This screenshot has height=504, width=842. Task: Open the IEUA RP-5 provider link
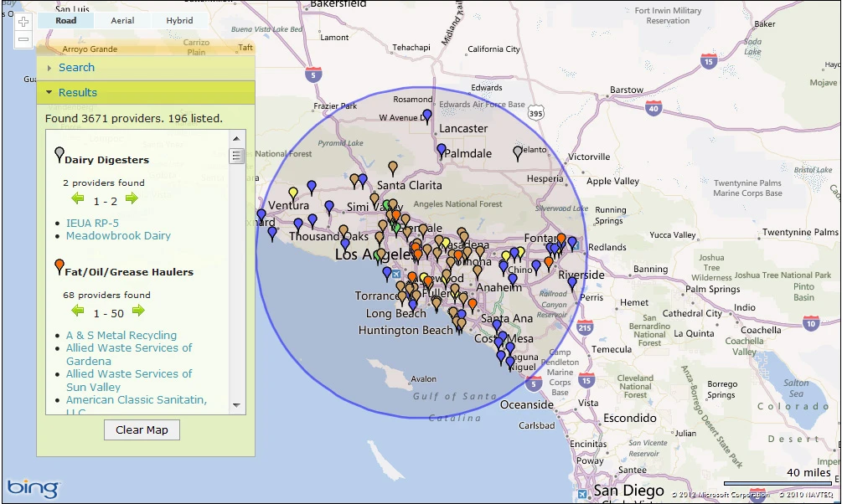point(92,224)
